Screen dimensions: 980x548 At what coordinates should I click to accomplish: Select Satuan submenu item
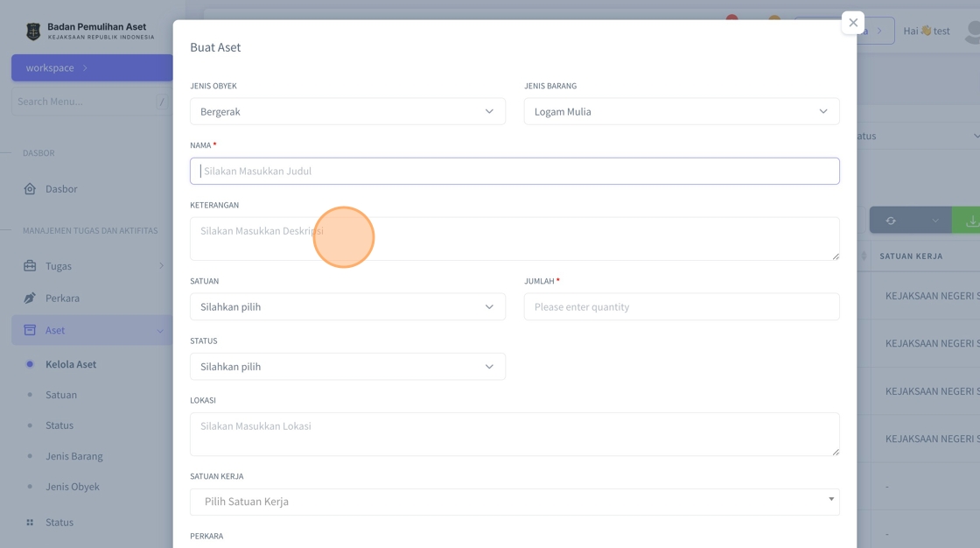(x=61, y=395)
